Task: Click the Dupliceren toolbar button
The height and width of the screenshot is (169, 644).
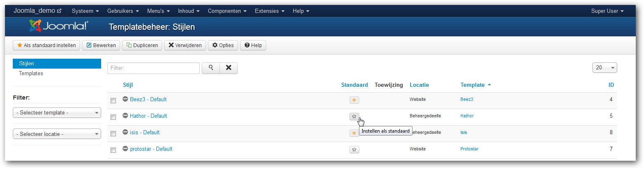Action: 142,45
